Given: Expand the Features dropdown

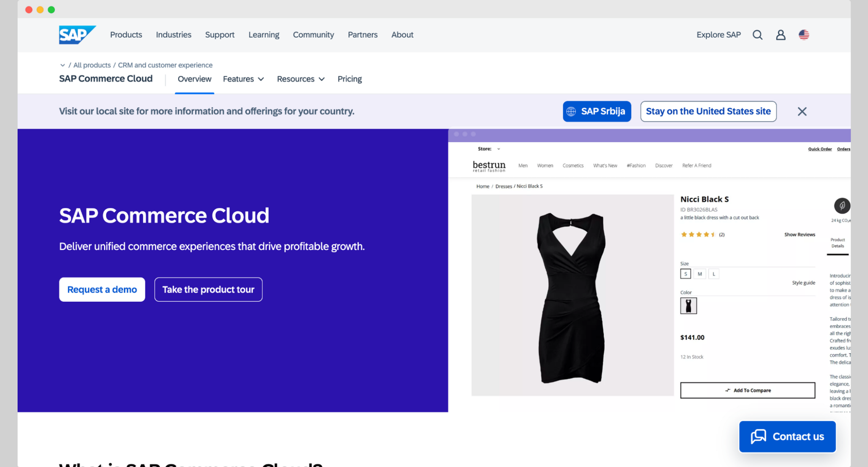Looking at the screenshot, I should (243, 79).
